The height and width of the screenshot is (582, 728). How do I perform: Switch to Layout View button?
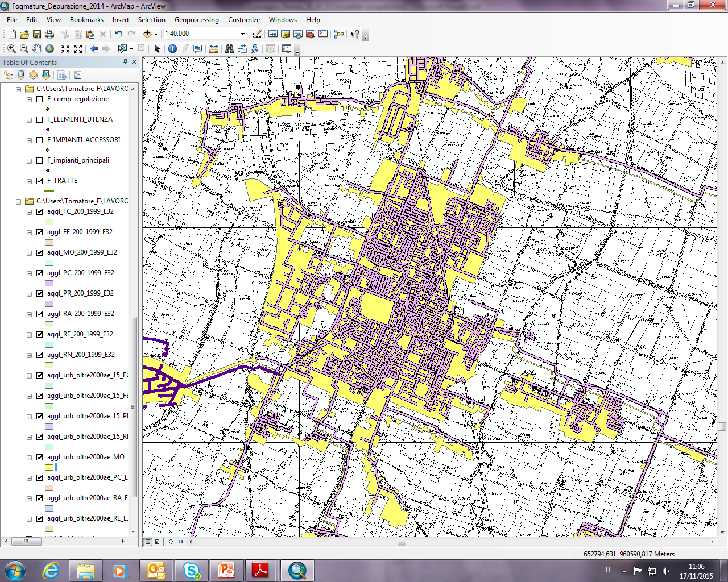coord(158,542)
